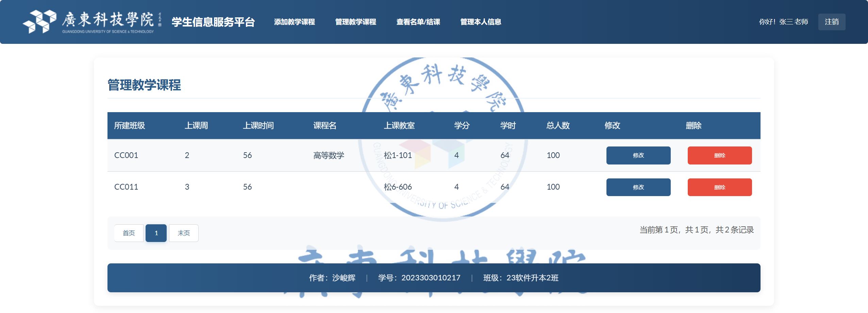Viewport: 868px width, 313px height.
Task: Click the 所建班级 column header
Action: point(130,126)
